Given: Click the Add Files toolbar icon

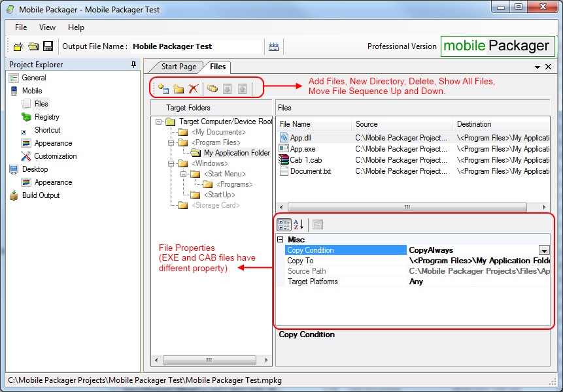Looking at the screenshot, I should pyautogui.click(x=163, y=88).
